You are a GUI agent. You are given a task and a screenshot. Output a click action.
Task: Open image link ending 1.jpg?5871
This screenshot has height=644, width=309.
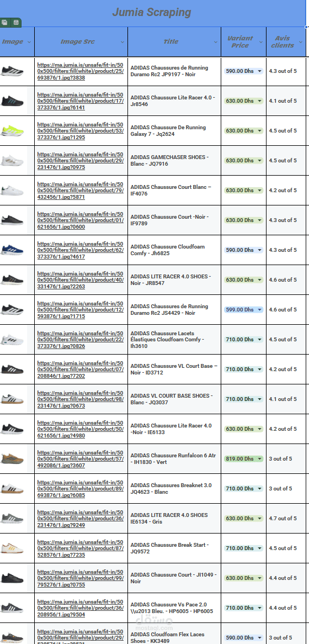(81, 190)
